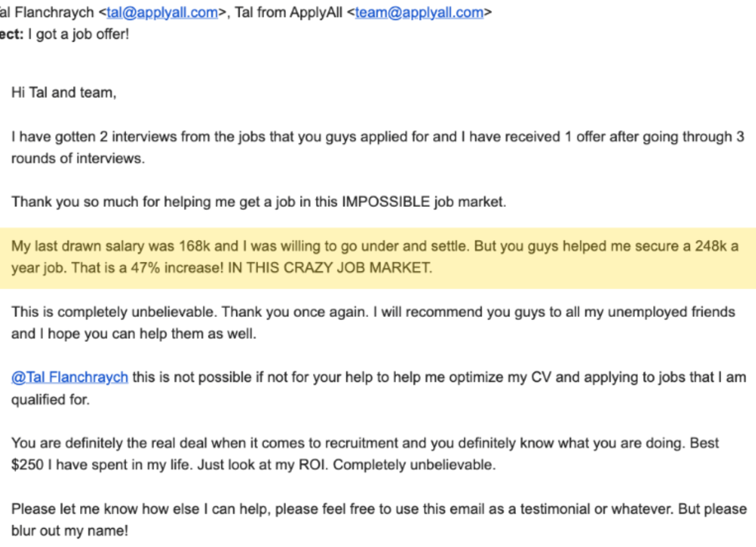Image resolution: width=756 pixels, height=547 pixels.
Task: Click the "47% increase!" text
Action: (177, 268)
